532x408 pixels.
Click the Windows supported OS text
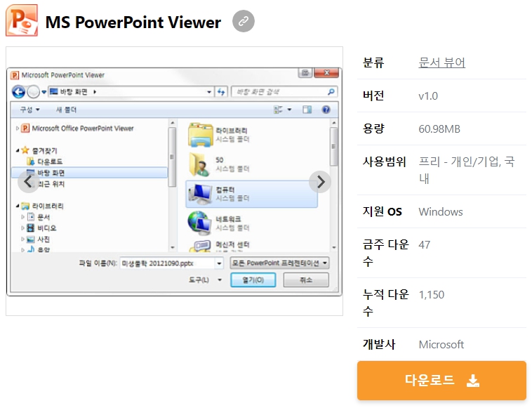[441, 212]
